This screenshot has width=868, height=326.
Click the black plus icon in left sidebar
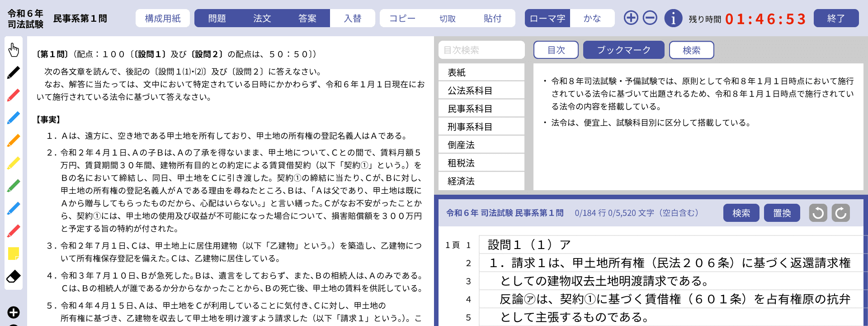coord(14,312)
